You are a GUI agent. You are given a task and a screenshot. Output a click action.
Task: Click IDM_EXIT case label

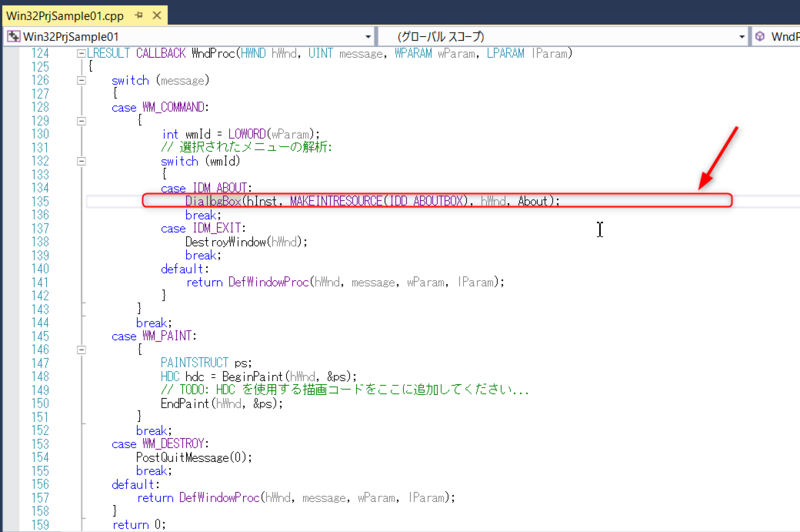pos(217,228)
